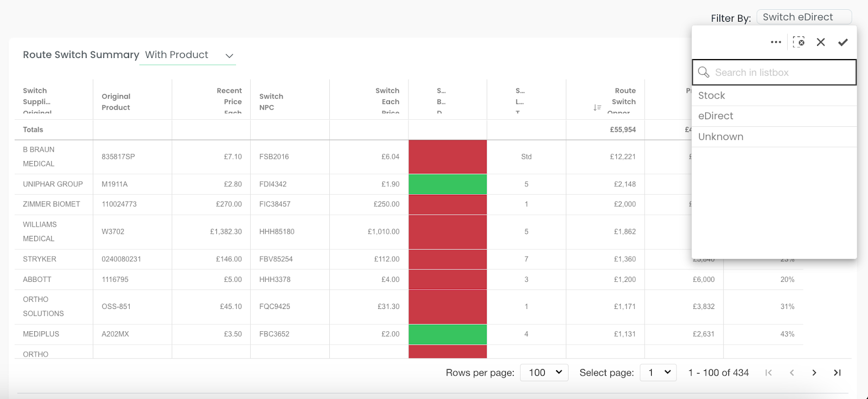Click the sort icon in the Route Switch column

(597, 107)
